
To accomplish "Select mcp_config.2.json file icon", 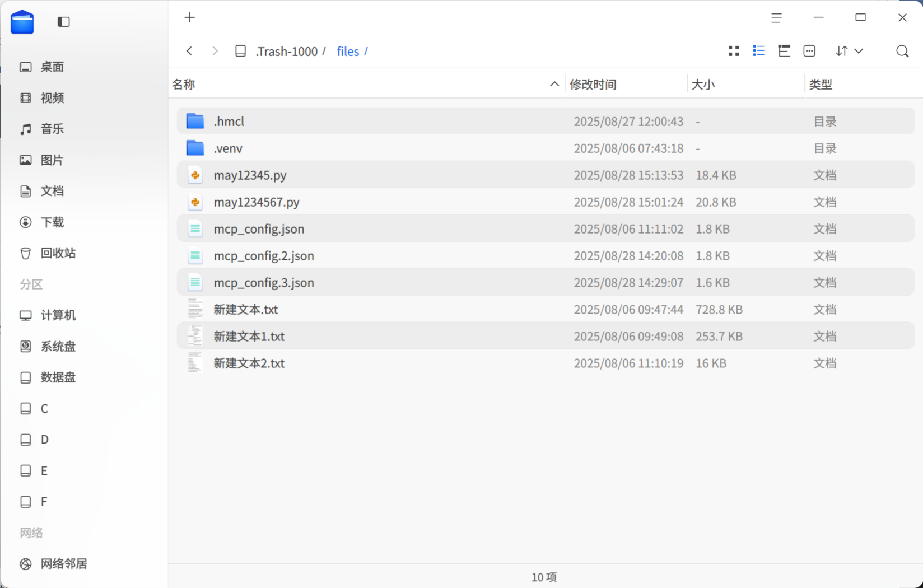I will click(x=195, y=255).
